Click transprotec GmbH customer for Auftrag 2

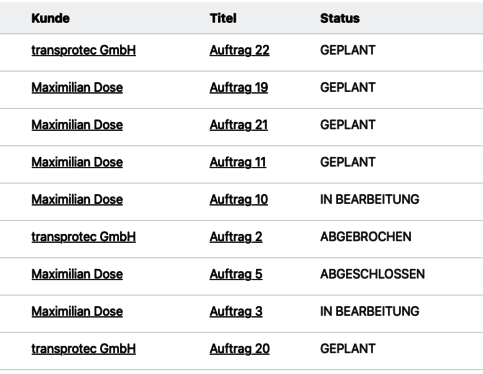coord(84,237)
